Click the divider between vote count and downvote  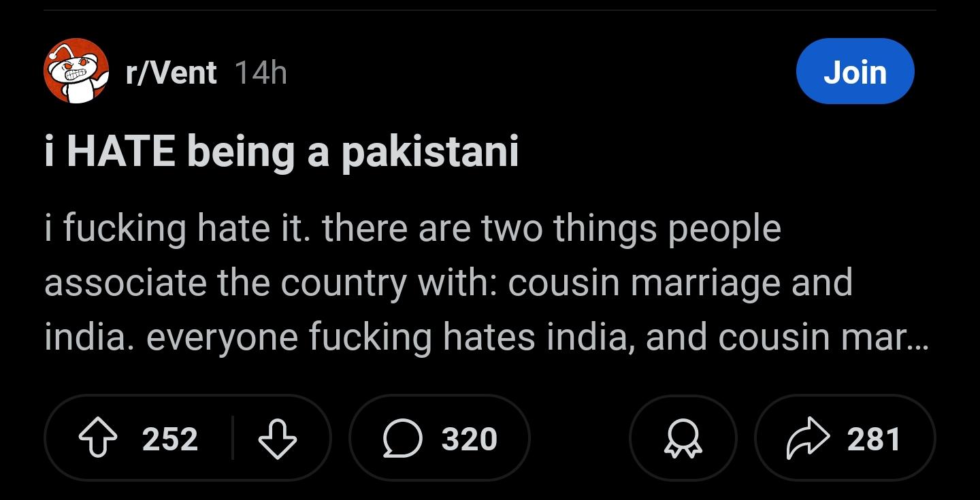click(233, 438)
